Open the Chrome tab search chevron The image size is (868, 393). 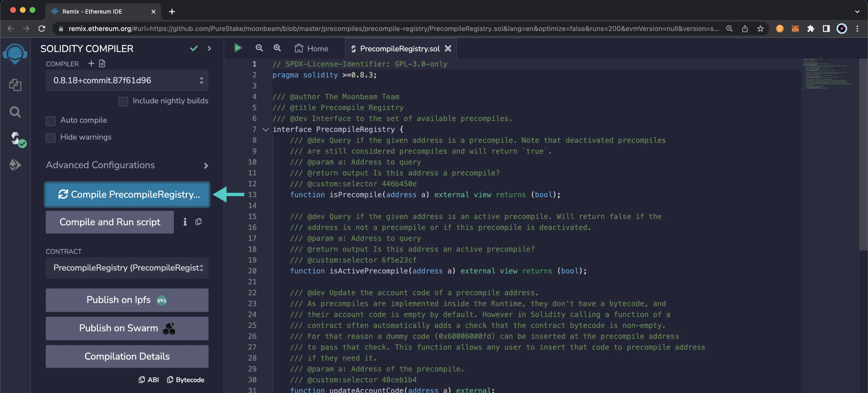point(857,12)
